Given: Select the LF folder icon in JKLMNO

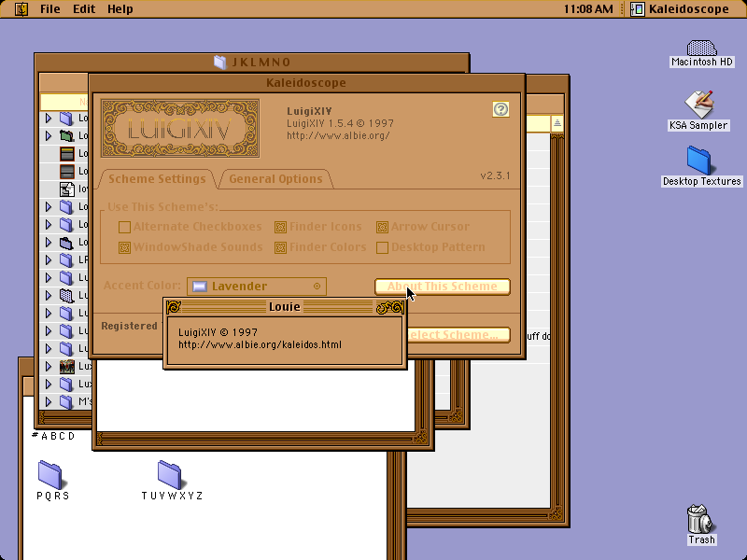Looking at the screenshot, I should click(66, 260).
